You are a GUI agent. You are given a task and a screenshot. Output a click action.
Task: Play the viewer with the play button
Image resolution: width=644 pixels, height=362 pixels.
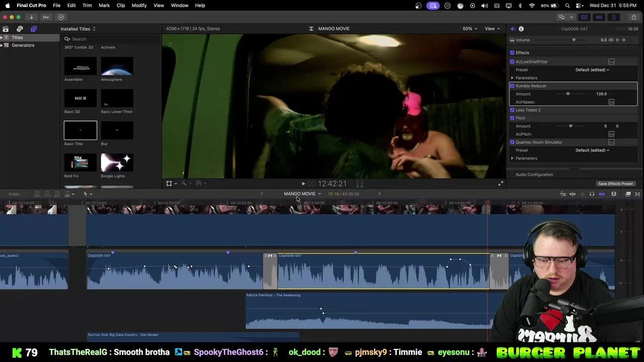[303, 184]
